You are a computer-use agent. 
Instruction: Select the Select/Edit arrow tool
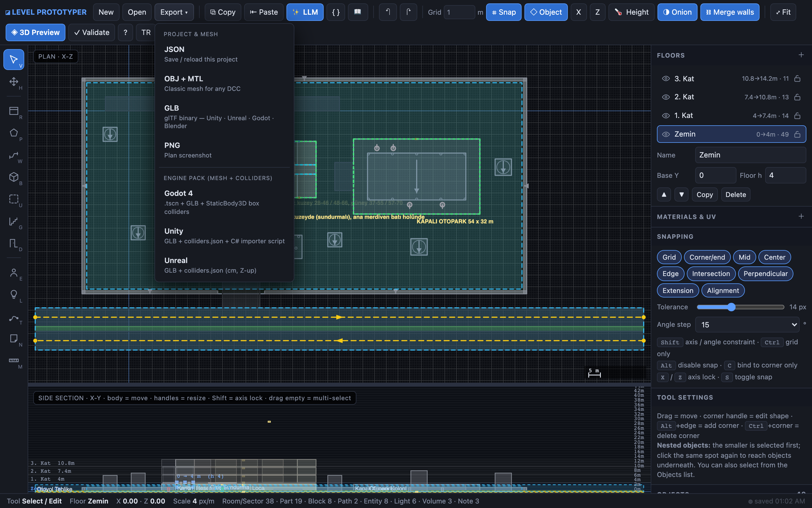(14, 60)
